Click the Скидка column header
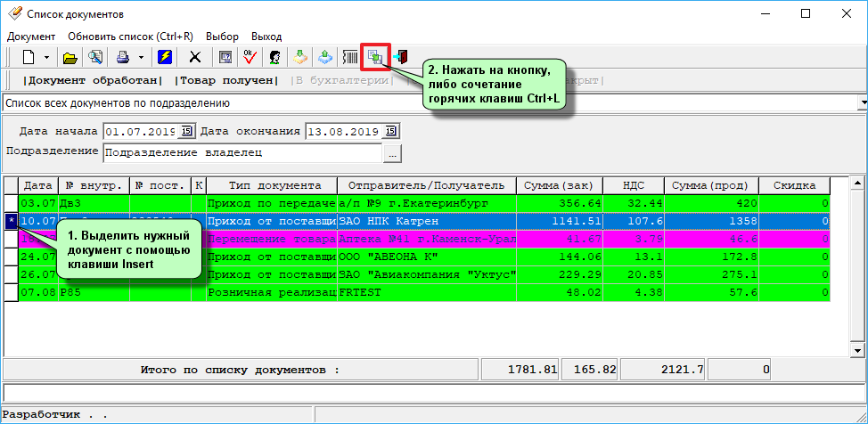 pyautogui.click(x=795, y=185)
